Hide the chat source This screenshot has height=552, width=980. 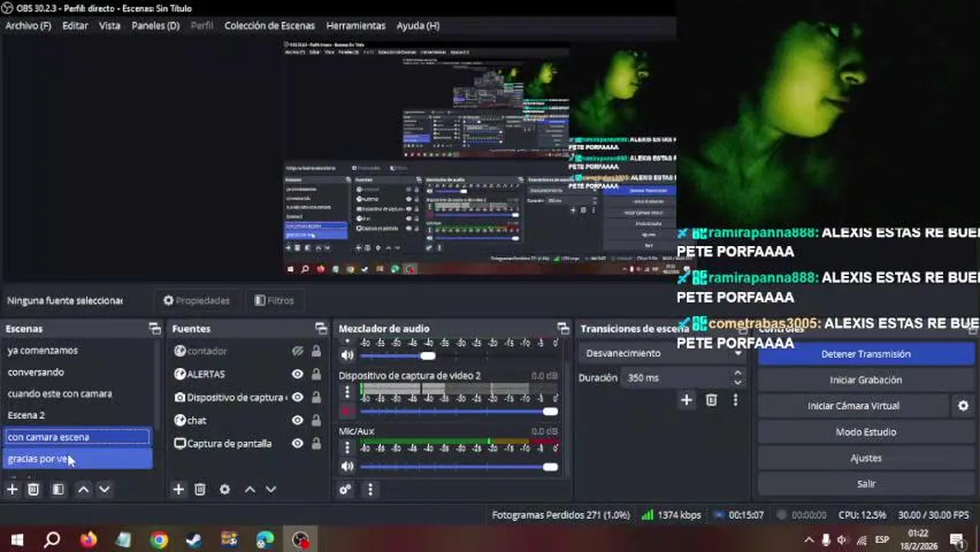(x=298, y=420)
